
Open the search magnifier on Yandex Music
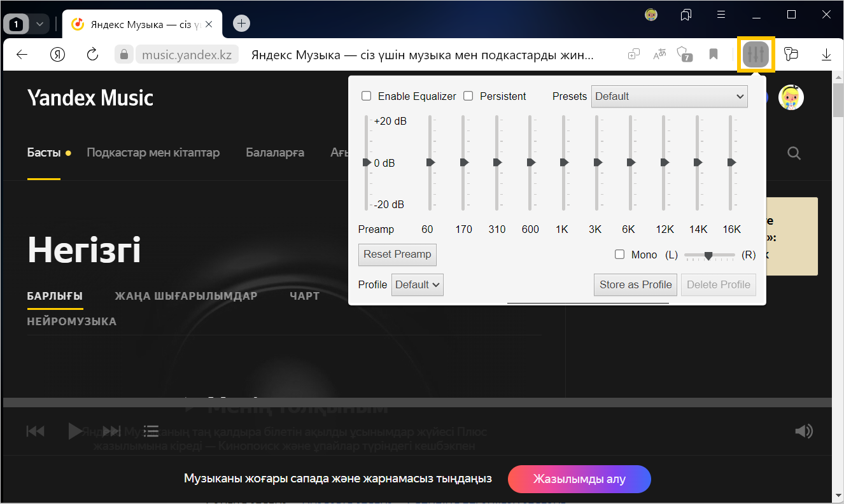click(x=793, y=153)
